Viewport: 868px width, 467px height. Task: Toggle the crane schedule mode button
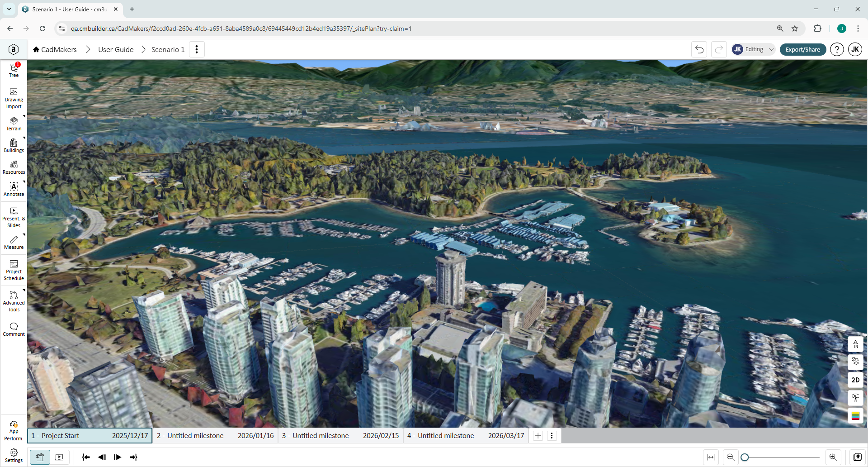40,457
